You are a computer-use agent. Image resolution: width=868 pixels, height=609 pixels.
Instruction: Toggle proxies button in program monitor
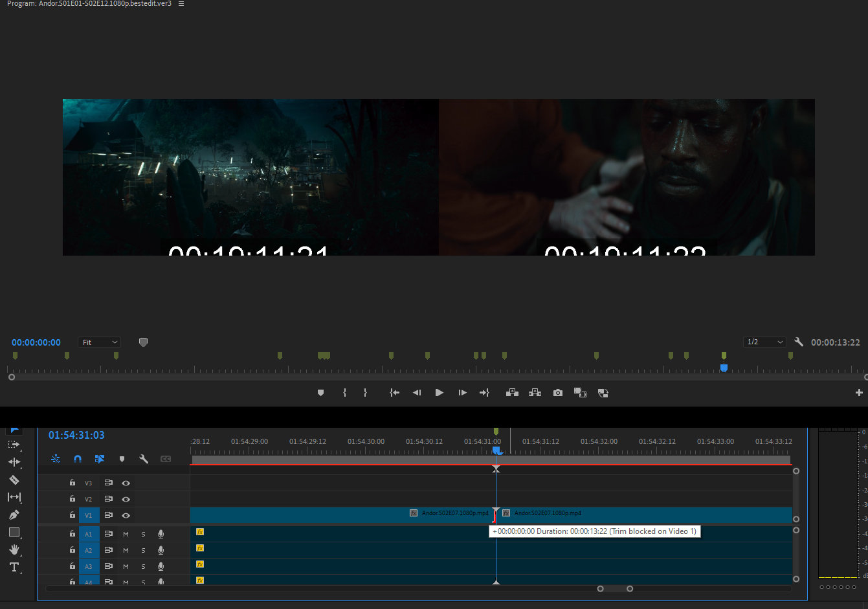(x=603, y=393)
